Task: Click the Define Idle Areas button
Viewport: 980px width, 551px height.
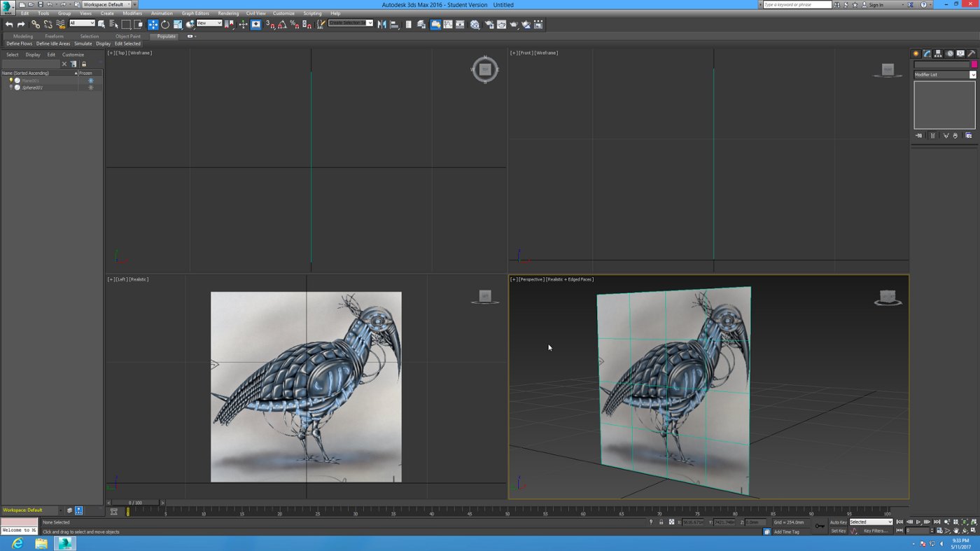Action: (x=53, y=43)
